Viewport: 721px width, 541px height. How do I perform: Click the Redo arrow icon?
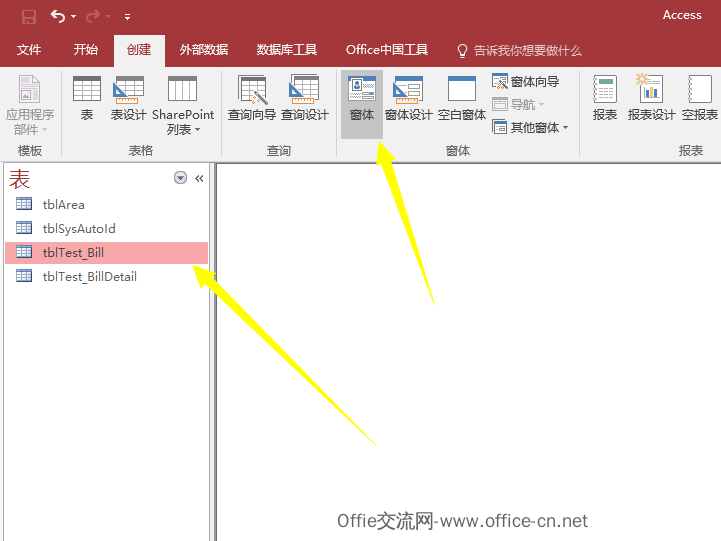[x=93, y=17]
